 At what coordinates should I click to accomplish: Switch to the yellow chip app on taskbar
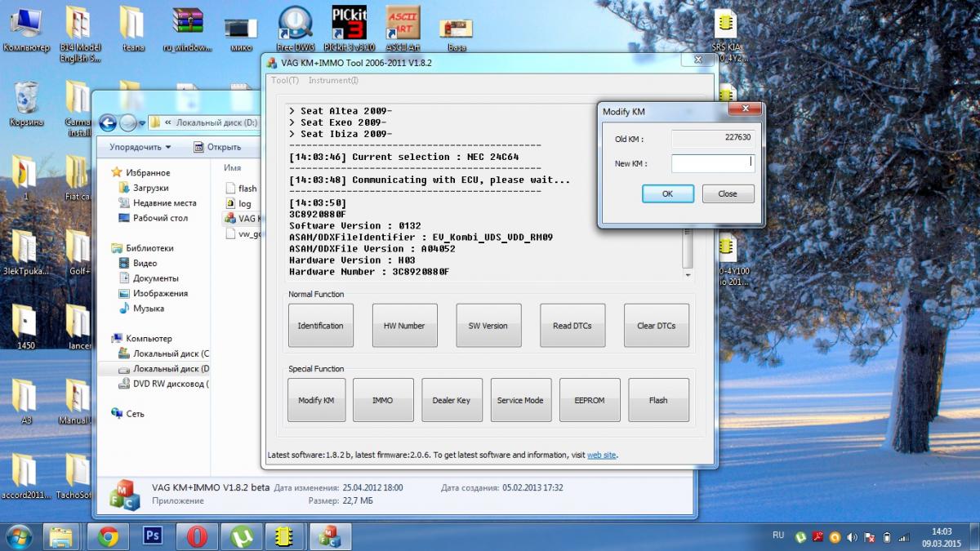[x=284, y=536]
